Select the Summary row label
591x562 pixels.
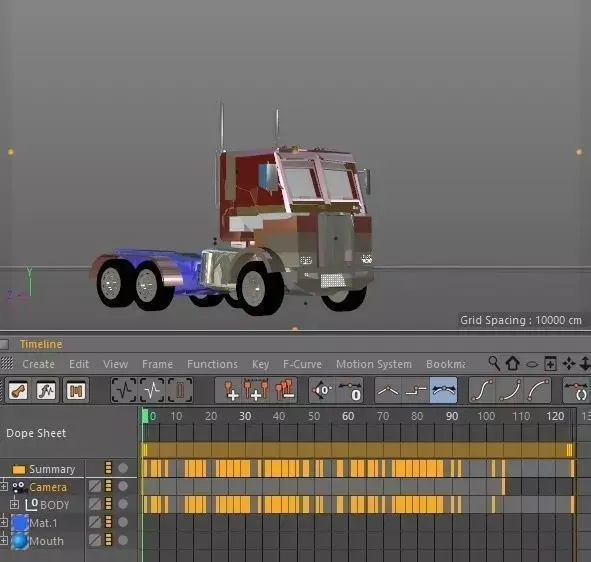(52, 469)
